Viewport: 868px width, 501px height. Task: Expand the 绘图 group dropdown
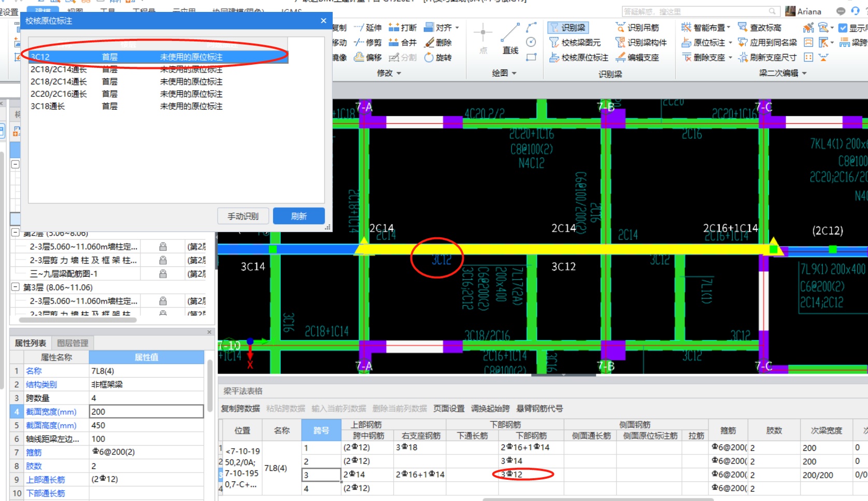pos(514,74)
